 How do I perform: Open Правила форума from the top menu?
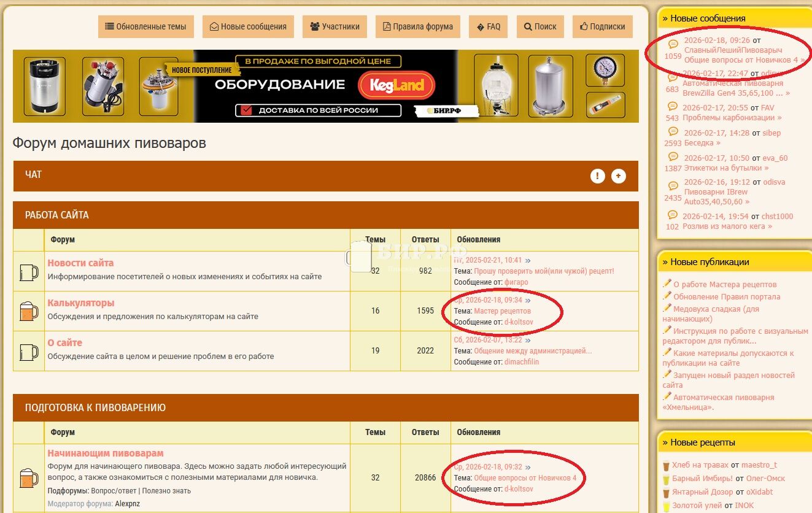pyautogui.click(x=417, y=26)
